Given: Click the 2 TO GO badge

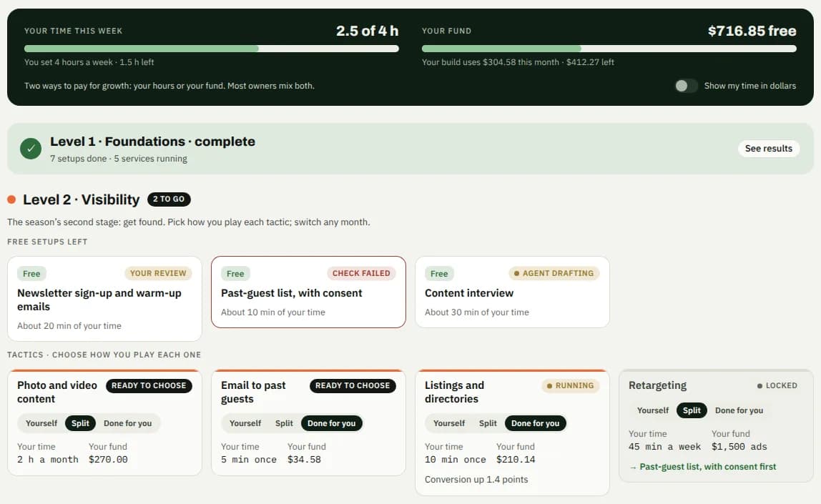Looking at the screenshot, I should [169, 199].
